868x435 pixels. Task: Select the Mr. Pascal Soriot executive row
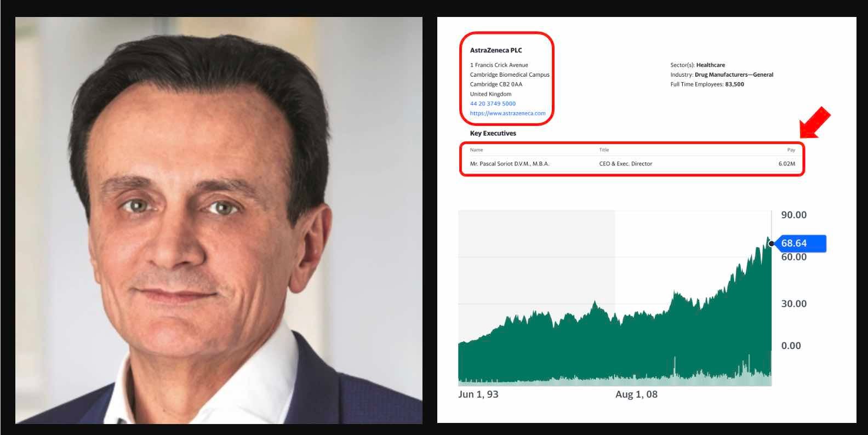click(x=632, y=164)
